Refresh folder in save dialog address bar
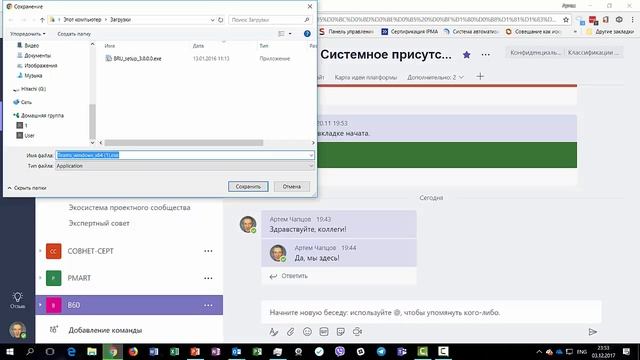Viewport: 640px width, 360px height. pos(221,20)
